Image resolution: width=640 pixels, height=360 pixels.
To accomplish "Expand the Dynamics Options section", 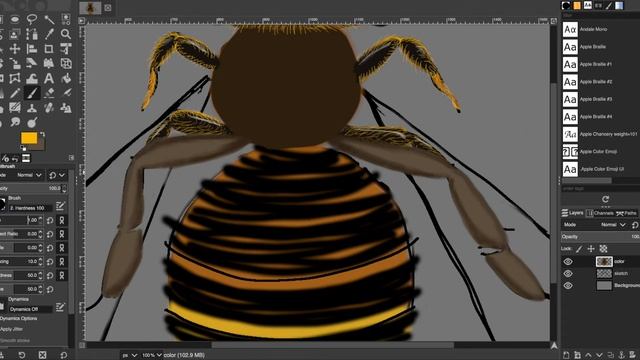I will coord(18,318).
